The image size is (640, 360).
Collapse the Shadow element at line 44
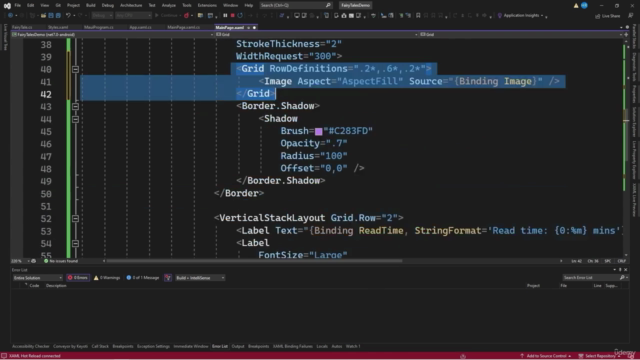(x=75, y=119)
